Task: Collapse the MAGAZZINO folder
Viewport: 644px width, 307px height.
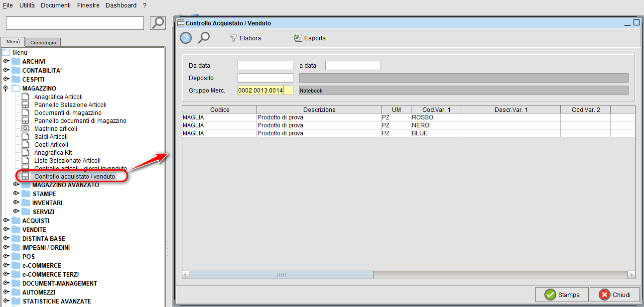Action: pyautogui.click(x=4, y=88)
